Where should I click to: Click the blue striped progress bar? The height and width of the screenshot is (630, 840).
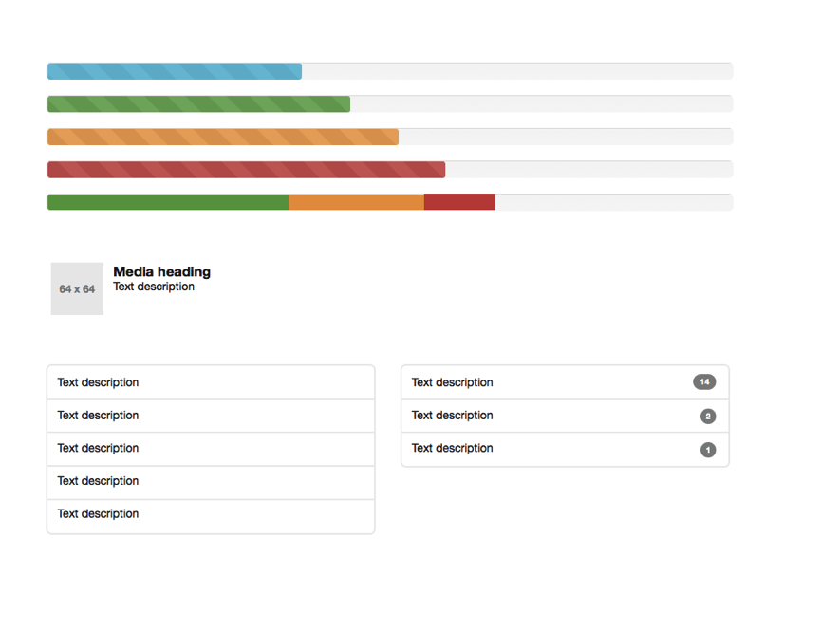175,71
